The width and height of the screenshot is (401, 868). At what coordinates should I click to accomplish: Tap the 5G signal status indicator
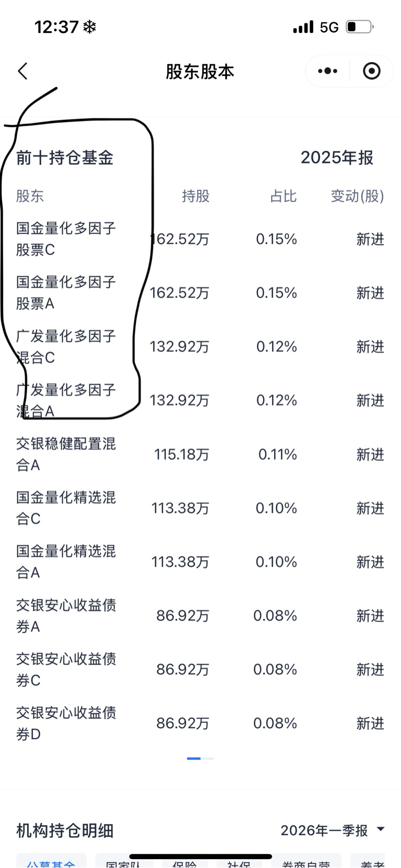pos(329,27)
